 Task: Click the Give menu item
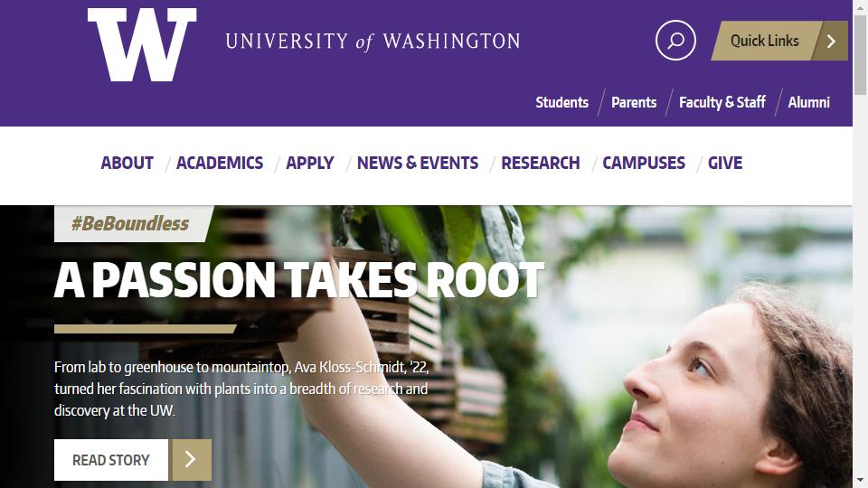coord(725,163)
